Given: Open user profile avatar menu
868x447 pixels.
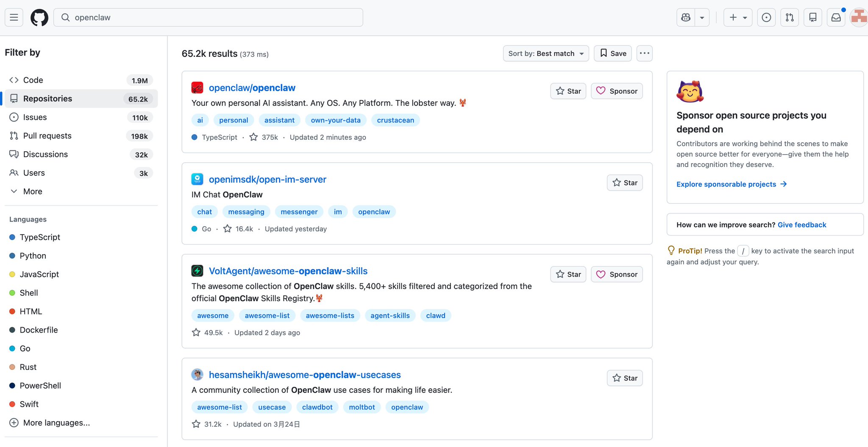Looking at the screenshot, I should tap(859, 17).
